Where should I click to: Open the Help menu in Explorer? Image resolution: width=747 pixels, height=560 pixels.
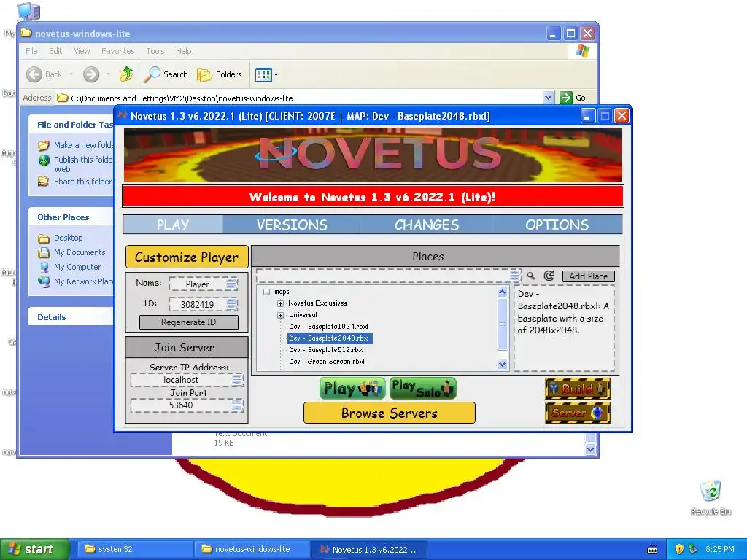click(x=183, y=51)
